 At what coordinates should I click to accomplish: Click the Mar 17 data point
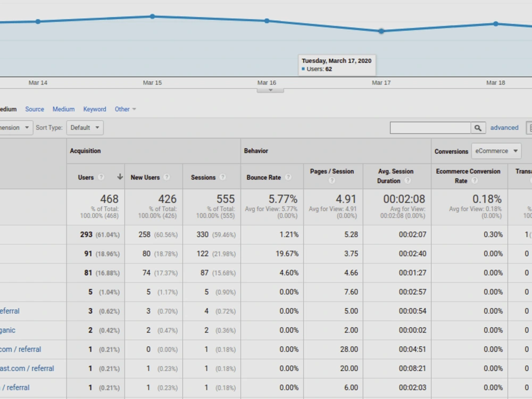coord(381,31)
